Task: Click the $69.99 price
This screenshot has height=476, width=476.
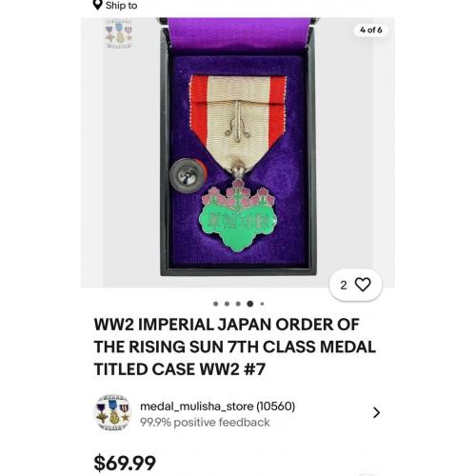Action: click(125, 463)
